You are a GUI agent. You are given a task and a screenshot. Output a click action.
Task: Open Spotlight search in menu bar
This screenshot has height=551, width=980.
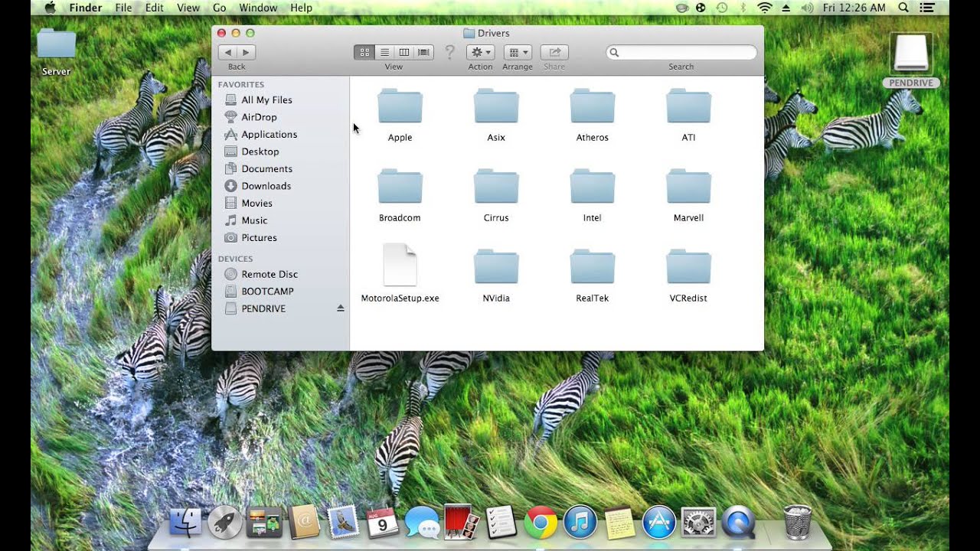tap(903, 8)
